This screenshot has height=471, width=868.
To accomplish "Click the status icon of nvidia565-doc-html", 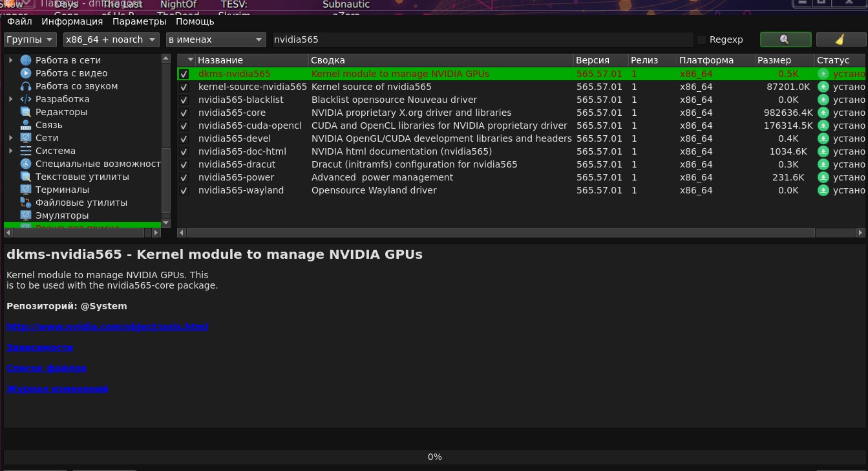I will tap(823, 151).
